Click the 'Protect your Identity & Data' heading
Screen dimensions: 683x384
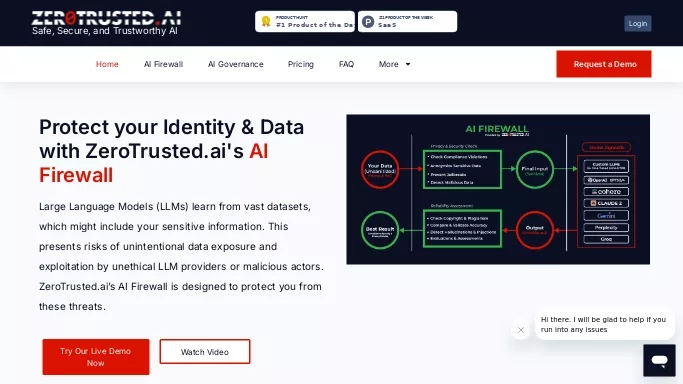172,151
